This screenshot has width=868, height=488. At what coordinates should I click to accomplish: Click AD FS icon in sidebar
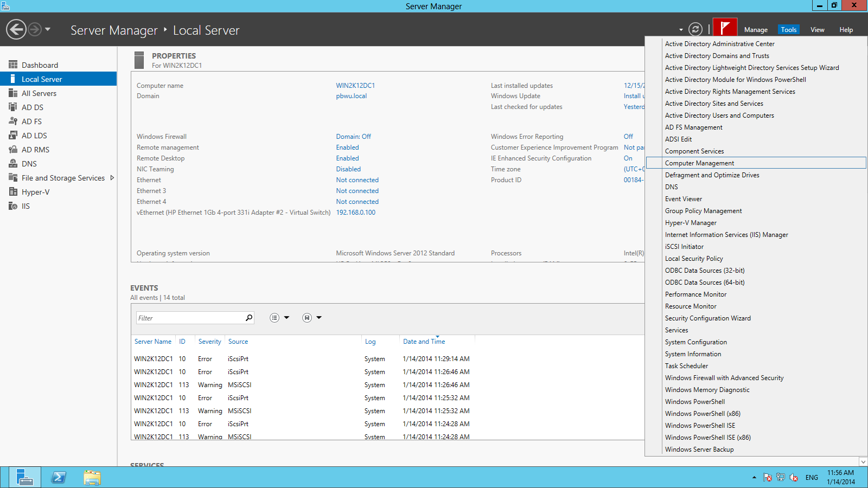[13, 121]
